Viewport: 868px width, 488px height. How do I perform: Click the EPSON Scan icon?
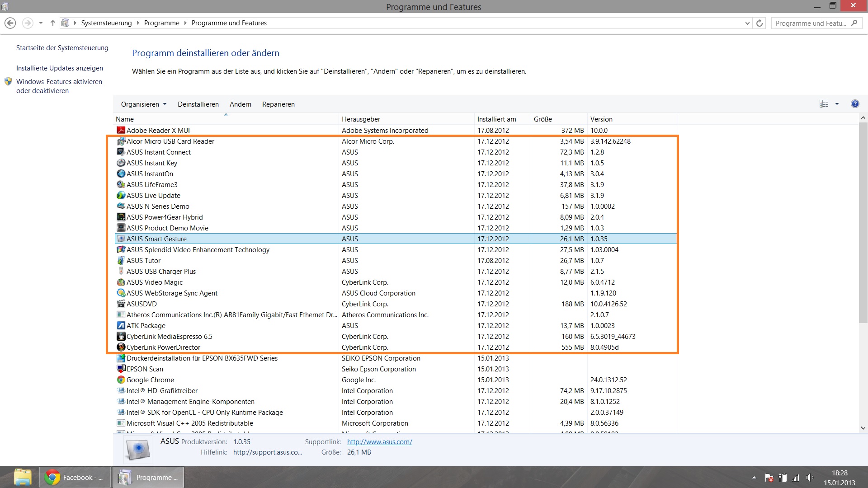[121, 369]
